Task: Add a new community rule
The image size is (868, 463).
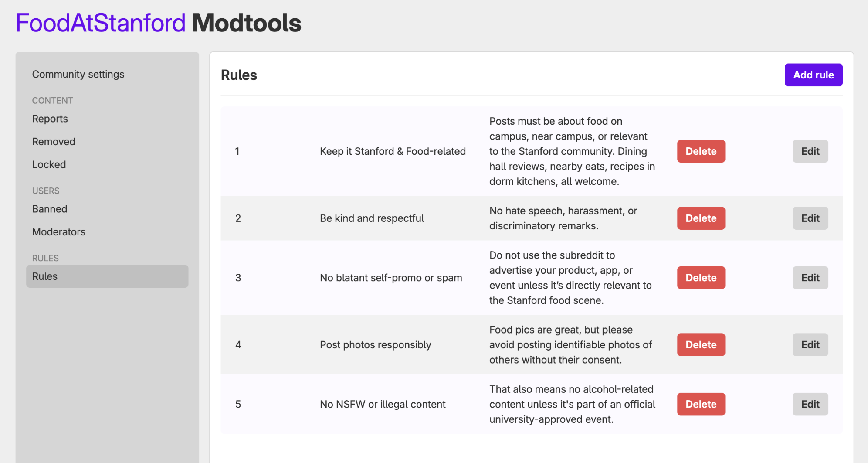Action: 813,75
